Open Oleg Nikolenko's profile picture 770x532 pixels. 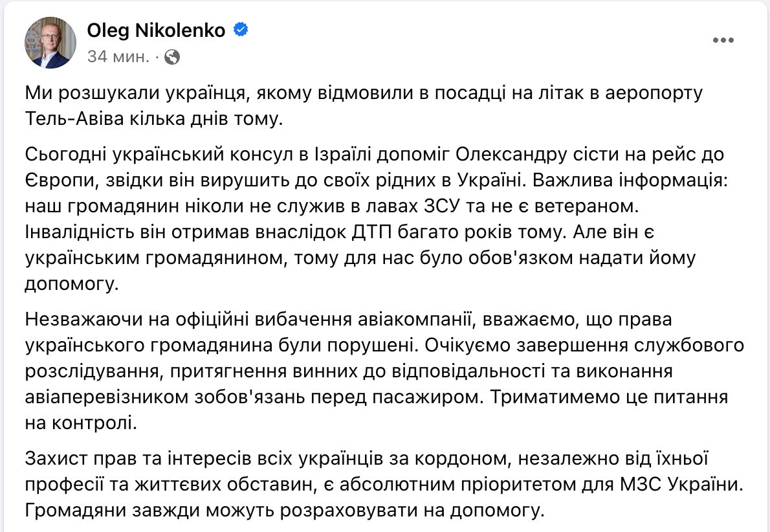(x=50, y=43)
